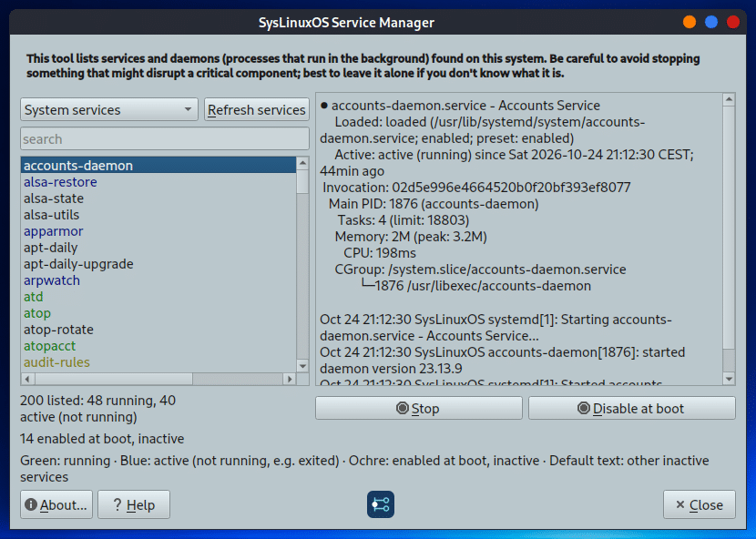Click the red close window button
Viewport: 756px width, 539px height.
point(733,22)
